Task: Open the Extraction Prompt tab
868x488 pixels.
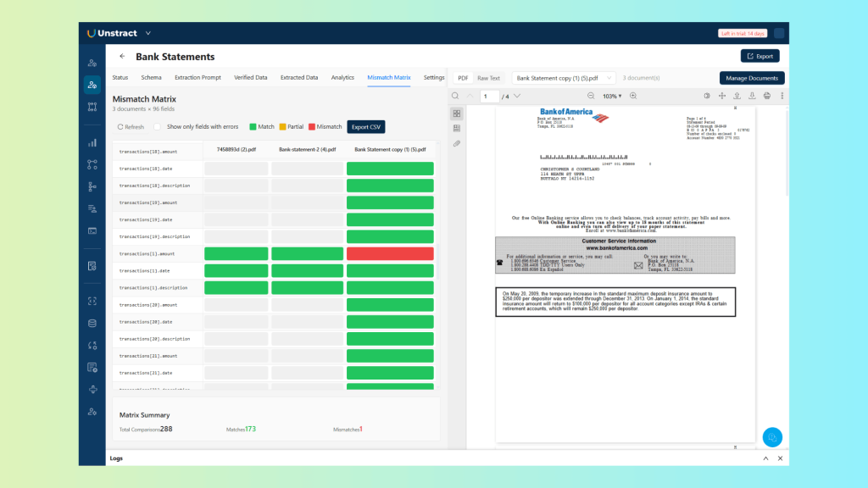Action: pyautogui.click(x=198, y=78)
